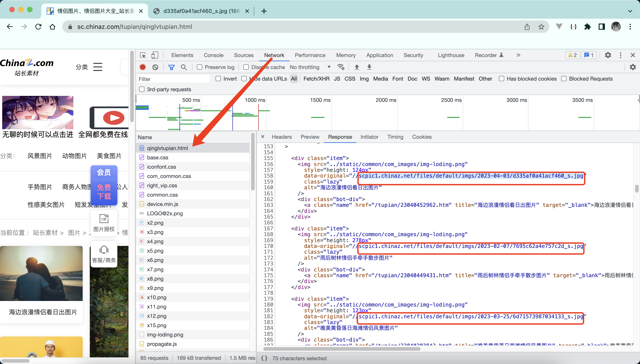Switch to the Elements panel
Viewport: 640px width, 364px height.
[x=182, y=55]
